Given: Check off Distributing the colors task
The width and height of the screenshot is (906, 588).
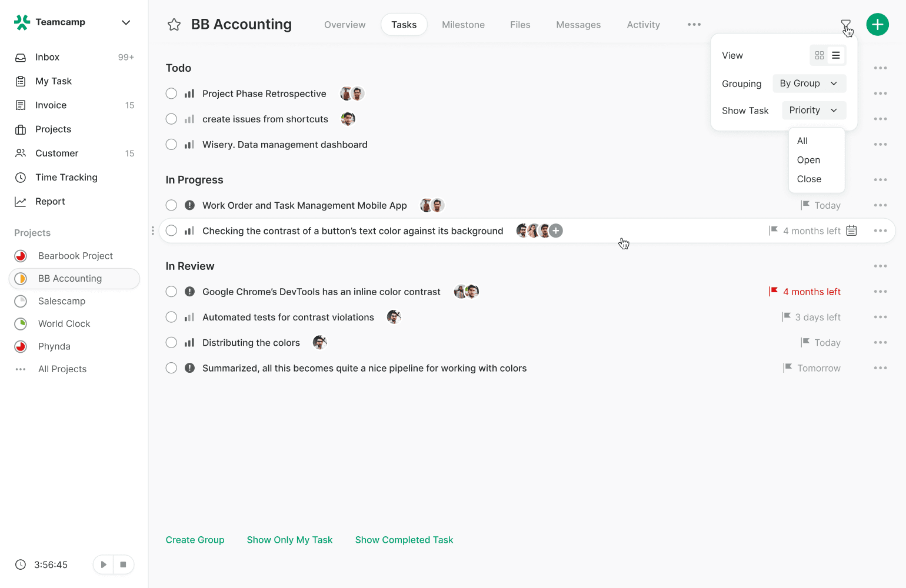Looking at the screenshot, I should tap(171, 343).
